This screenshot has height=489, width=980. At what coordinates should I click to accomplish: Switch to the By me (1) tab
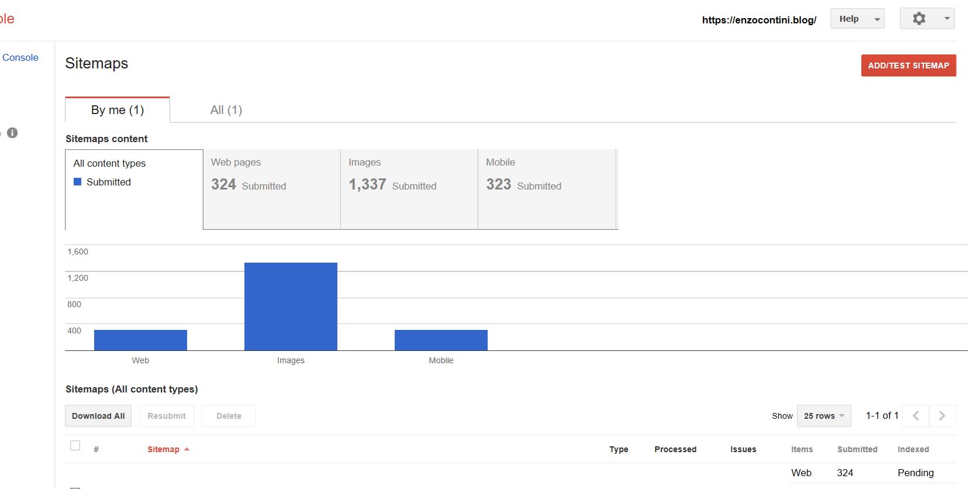118,110
